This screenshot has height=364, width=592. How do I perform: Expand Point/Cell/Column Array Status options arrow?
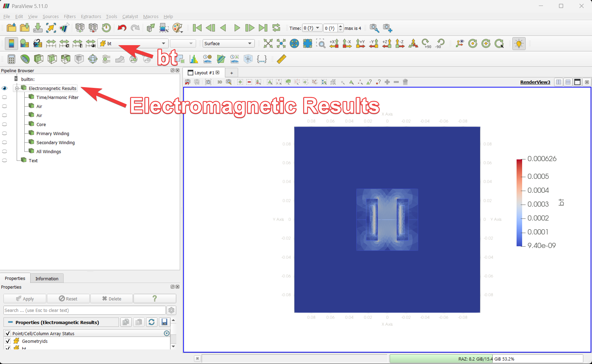167,333
